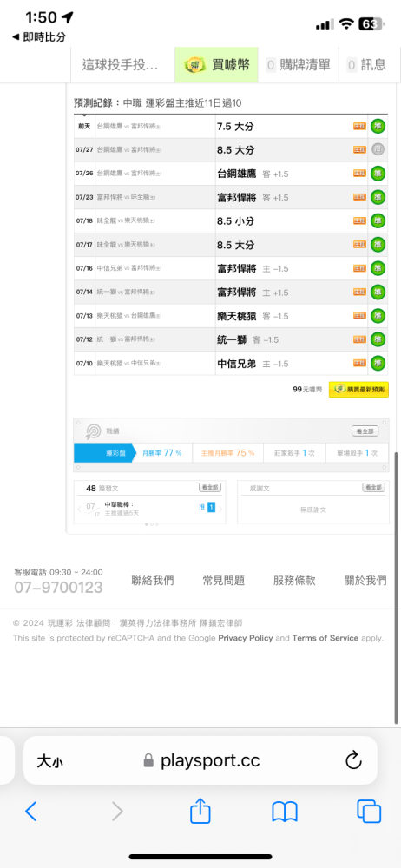Image resolution: width=401 pixels, height=868 pixels.
Task: Click orange 主推 badge in 07/10 row
Action: [x=360, y=363]
